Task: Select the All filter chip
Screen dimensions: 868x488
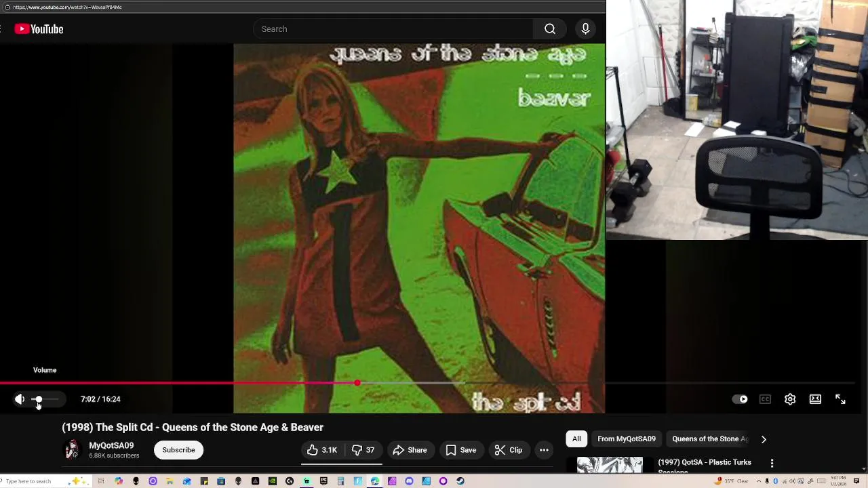Action: click(576, 439)
